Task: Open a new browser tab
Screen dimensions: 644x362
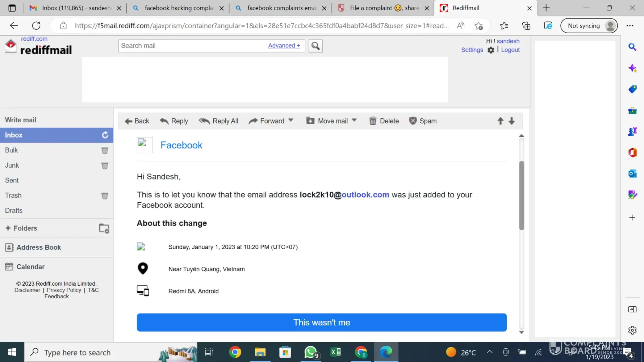Action: coord(546,8)
